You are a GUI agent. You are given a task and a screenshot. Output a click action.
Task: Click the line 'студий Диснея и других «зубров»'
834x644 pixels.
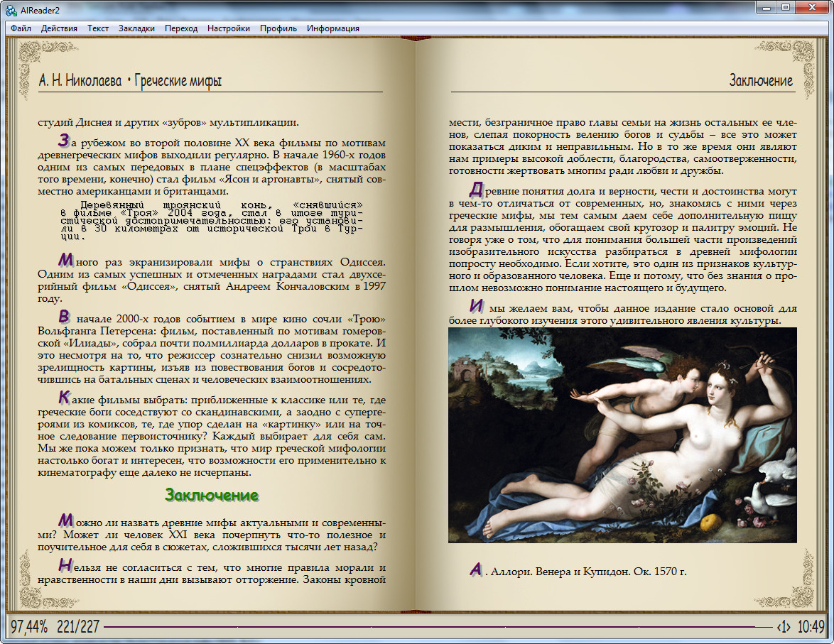[x=168, y=122]
